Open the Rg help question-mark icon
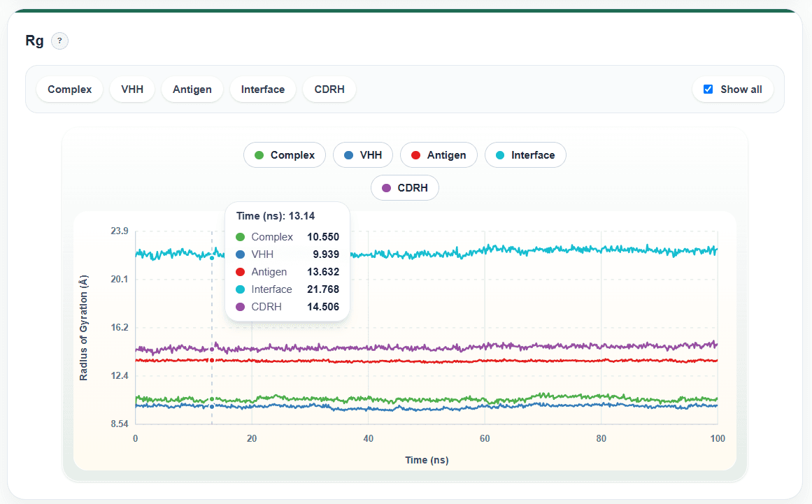 tap(59, 41)
